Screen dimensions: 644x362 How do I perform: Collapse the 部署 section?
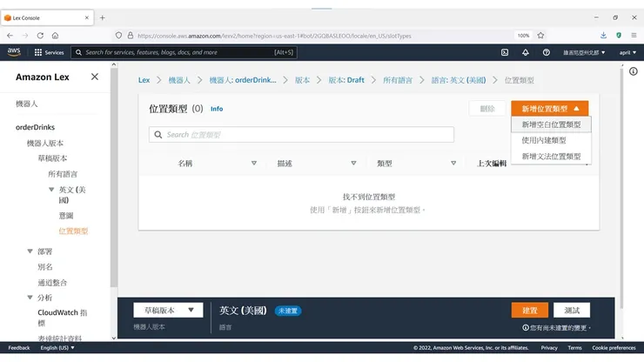pos(30,251)
